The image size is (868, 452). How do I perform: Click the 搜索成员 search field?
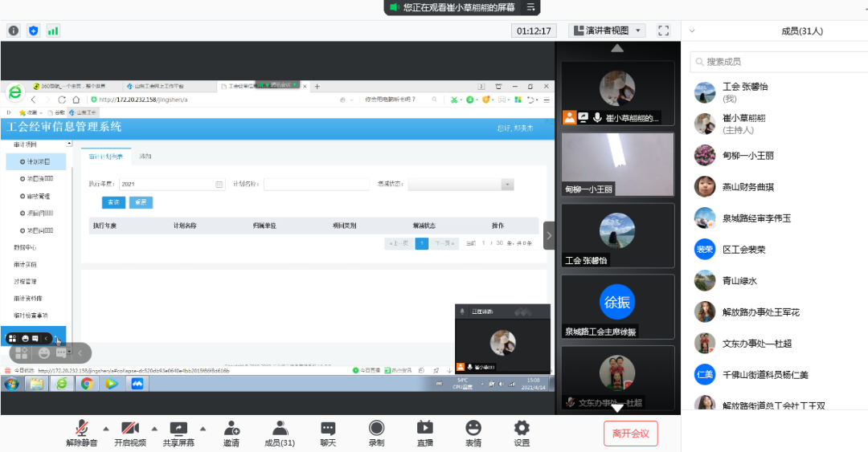780,61
